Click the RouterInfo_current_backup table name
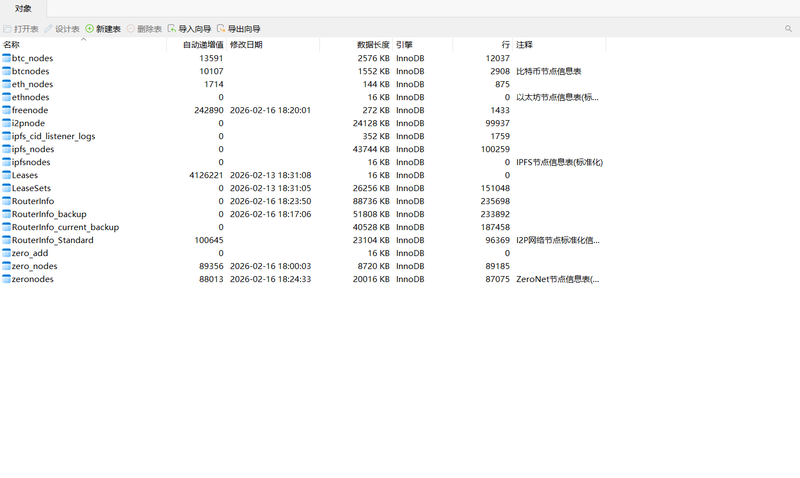800x478 pixels. point(65,228)
